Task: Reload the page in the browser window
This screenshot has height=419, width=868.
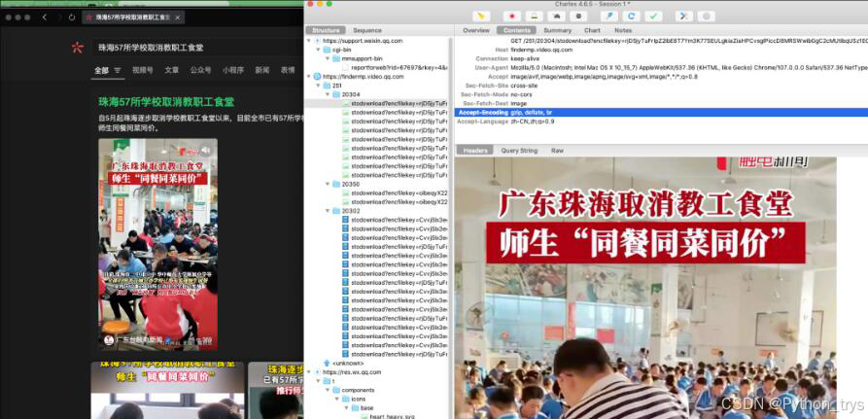Action: click(72, 17)
